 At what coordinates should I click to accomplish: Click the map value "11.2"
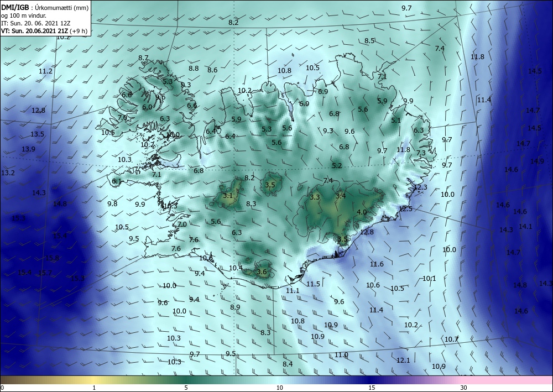tap(45, 71)
